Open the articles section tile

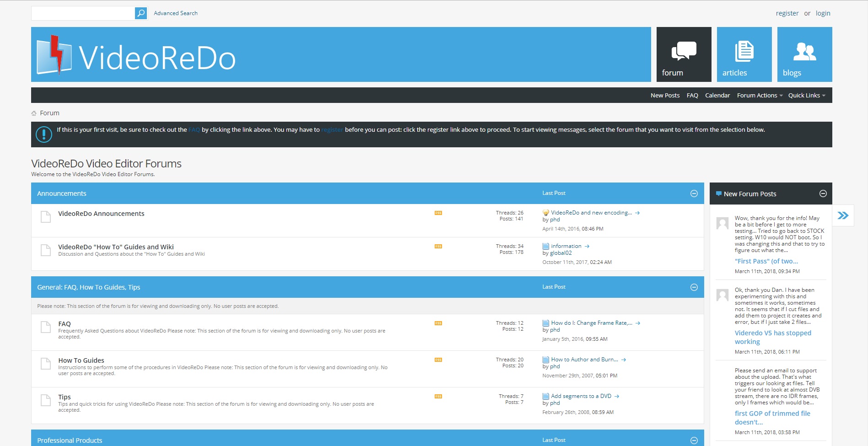(x=744, y=54)
